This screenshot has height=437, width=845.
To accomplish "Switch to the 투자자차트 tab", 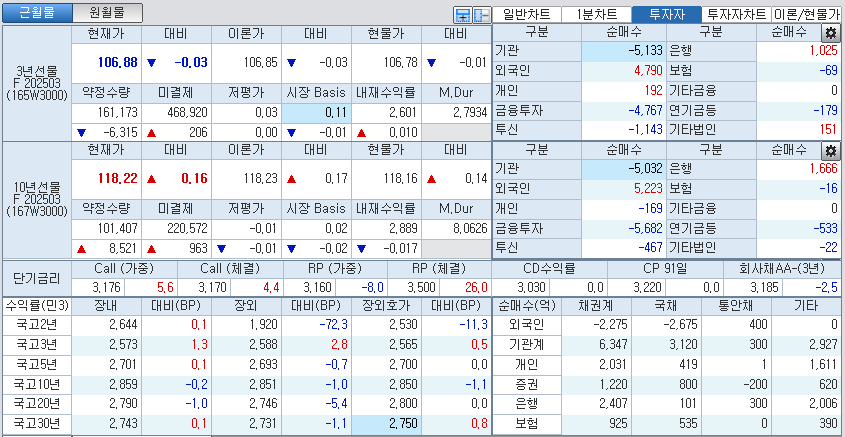I will [x=736, y=15].
